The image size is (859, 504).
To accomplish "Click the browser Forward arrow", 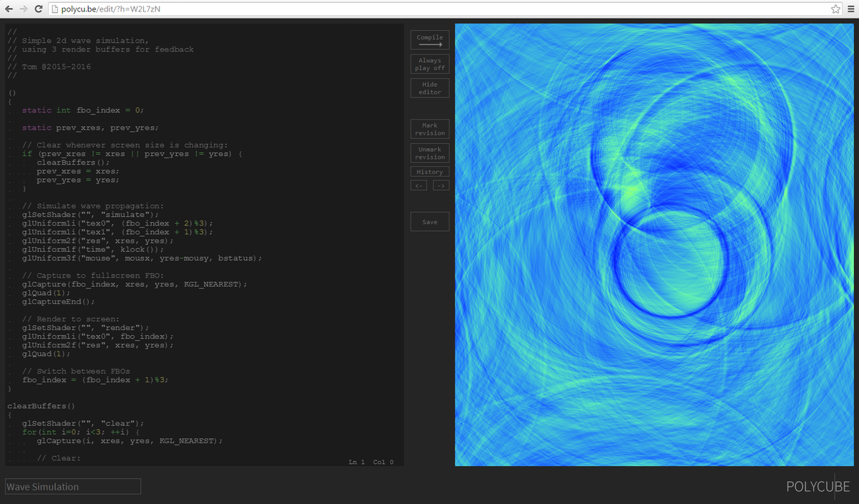I will tap(22, 8).
